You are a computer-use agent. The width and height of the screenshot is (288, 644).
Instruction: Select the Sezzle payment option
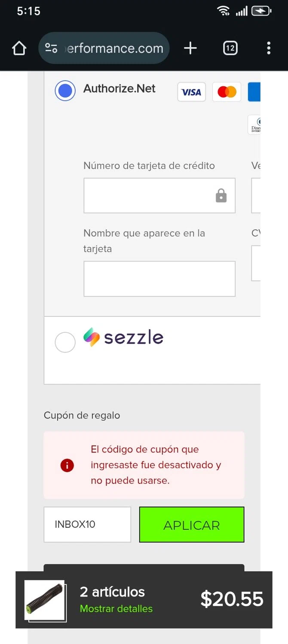pyautogui.click(x=65, y=342)
